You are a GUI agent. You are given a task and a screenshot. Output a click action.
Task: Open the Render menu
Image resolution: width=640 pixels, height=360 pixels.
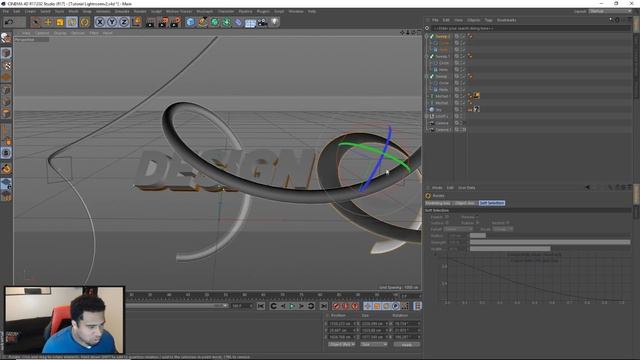pos(140,11)
